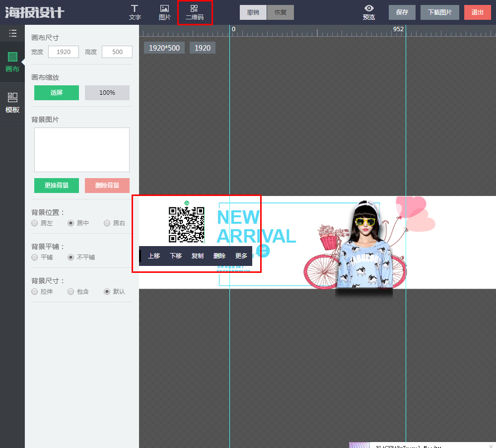Select 不平铺 no-tile option

coord(71,257)
